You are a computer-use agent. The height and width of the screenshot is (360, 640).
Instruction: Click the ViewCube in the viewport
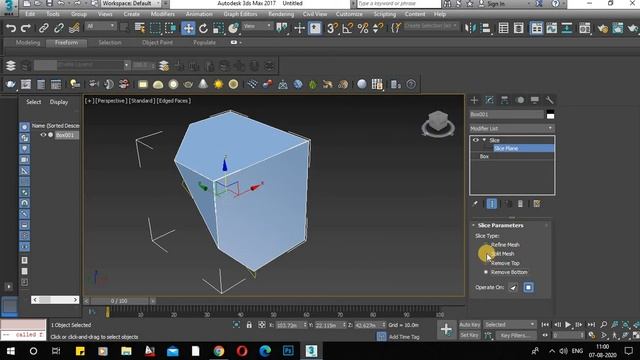(x=438, y=124)
